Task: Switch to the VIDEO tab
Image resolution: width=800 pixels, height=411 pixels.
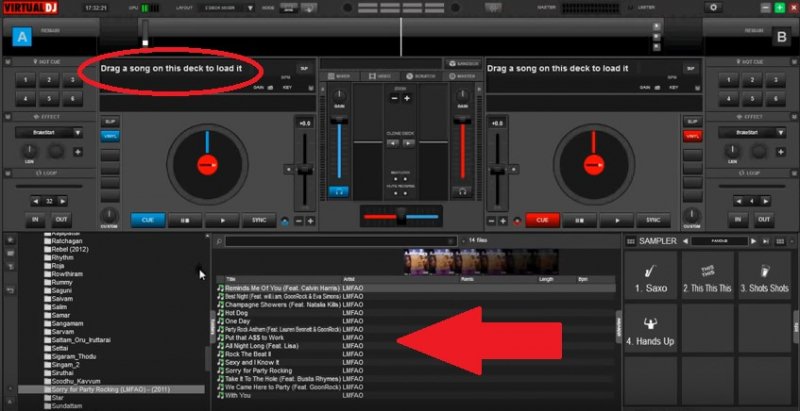Action: click(x=380, y=76)
